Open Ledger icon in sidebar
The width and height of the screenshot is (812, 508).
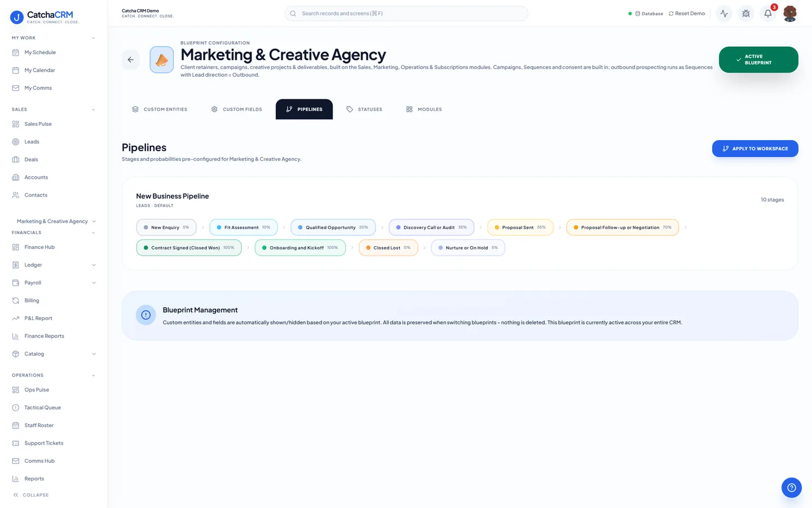coord(16,265)
